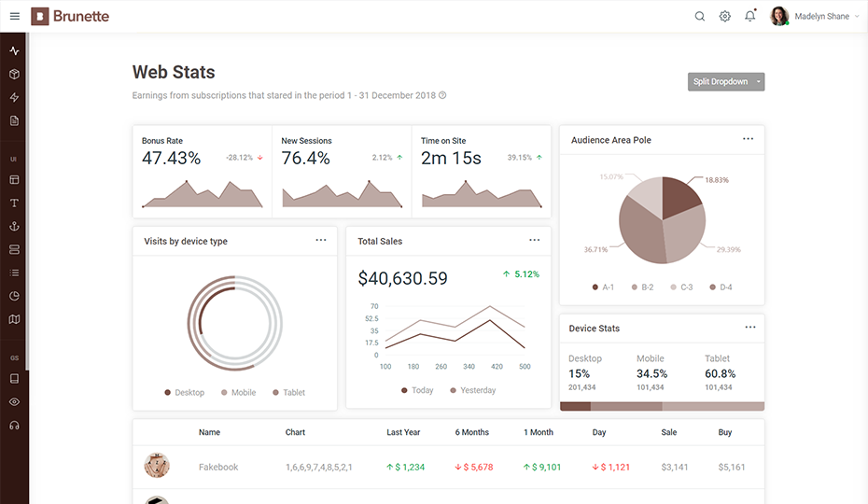Click the help icon after the subtitle
The width and height of the screenshot is (868, 504).
(442, 95)
